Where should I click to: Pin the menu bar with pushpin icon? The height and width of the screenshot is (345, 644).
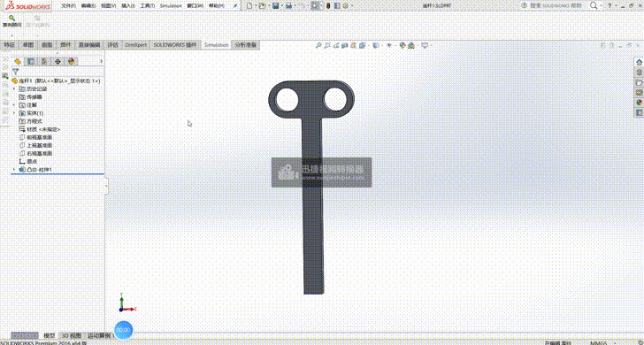pos(234,6)
